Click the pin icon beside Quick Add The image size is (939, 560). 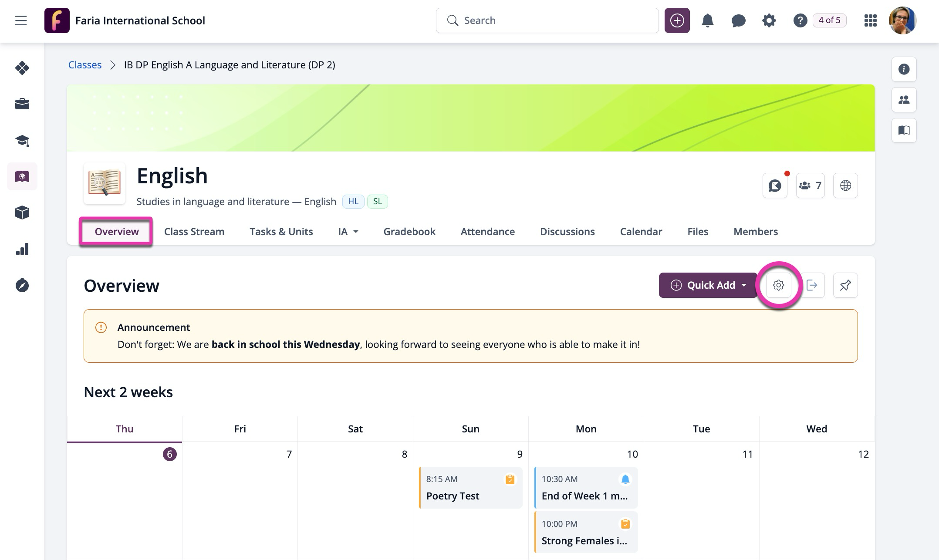845,285
